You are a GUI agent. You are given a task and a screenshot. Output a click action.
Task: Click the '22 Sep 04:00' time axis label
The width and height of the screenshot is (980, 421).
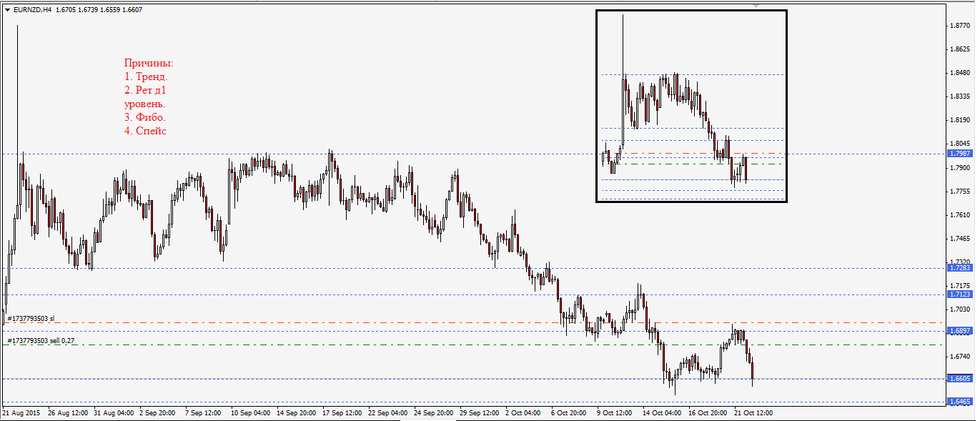tap(388, 413)
